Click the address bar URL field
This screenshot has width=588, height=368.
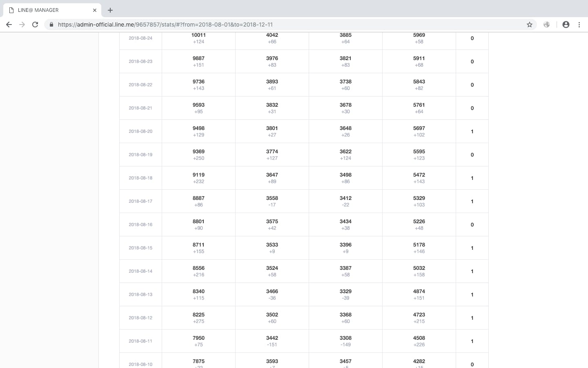click(x=286, y=25)
